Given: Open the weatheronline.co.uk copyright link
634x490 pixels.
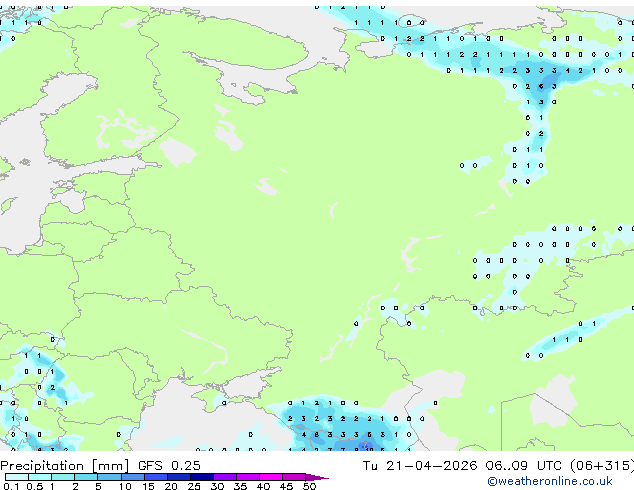Looking at the screenshot, I should [550, 481].
